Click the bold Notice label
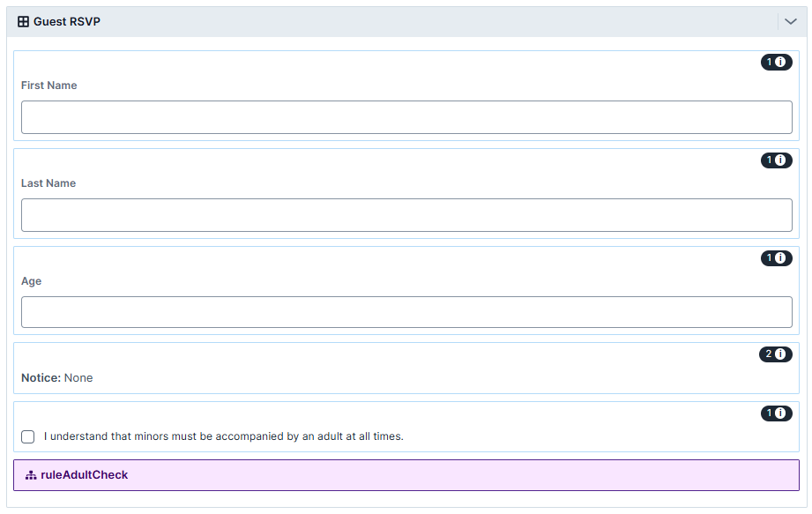 [x=41, y=377]
